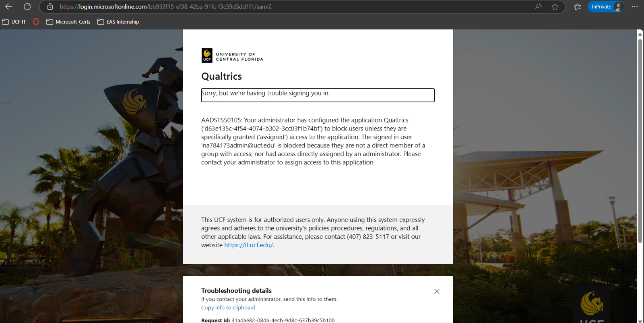The image size is (644, 323).
Task: Click the 'Sorry, but we're having trouble' message box
Action: 318,95
